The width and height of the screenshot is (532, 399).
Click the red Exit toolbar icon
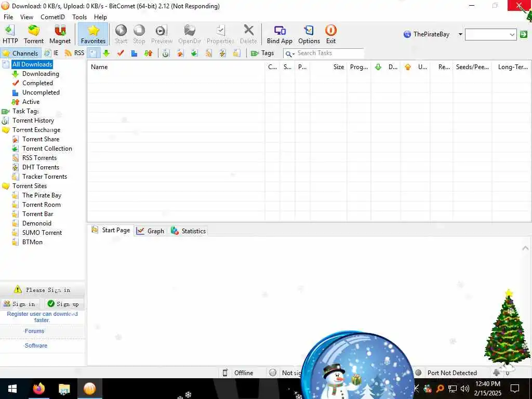coord(331,34)
